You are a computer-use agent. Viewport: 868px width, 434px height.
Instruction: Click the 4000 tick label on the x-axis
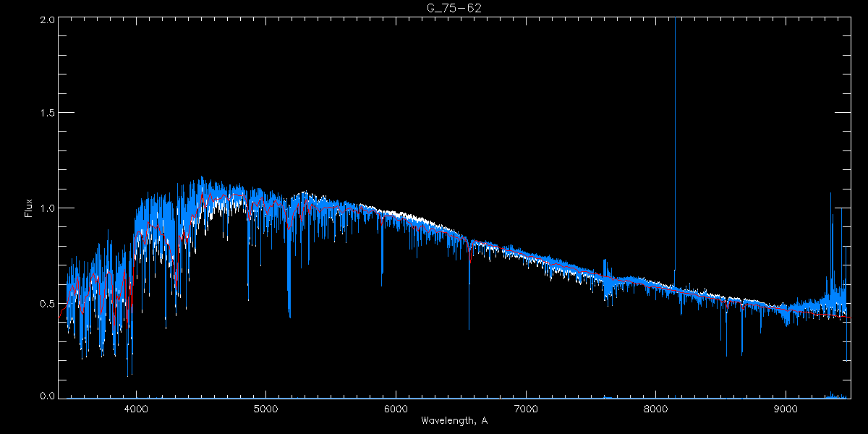(x=136, y=409)
